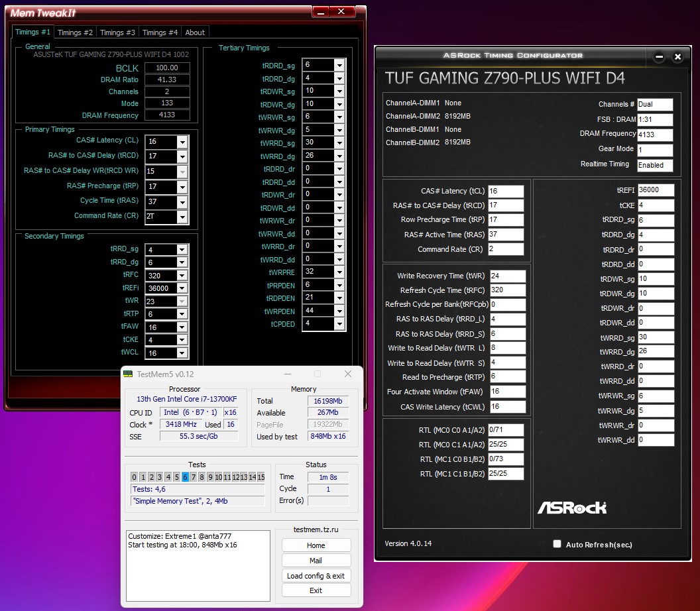Viewport: 700px width, 611px height.
Task: Expand tWRPRE dropdown showing 32
Action: [x=340, y=272]
